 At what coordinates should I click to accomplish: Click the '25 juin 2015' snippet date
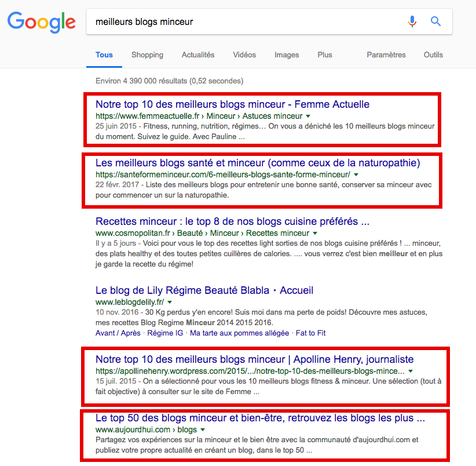(116, 126)
